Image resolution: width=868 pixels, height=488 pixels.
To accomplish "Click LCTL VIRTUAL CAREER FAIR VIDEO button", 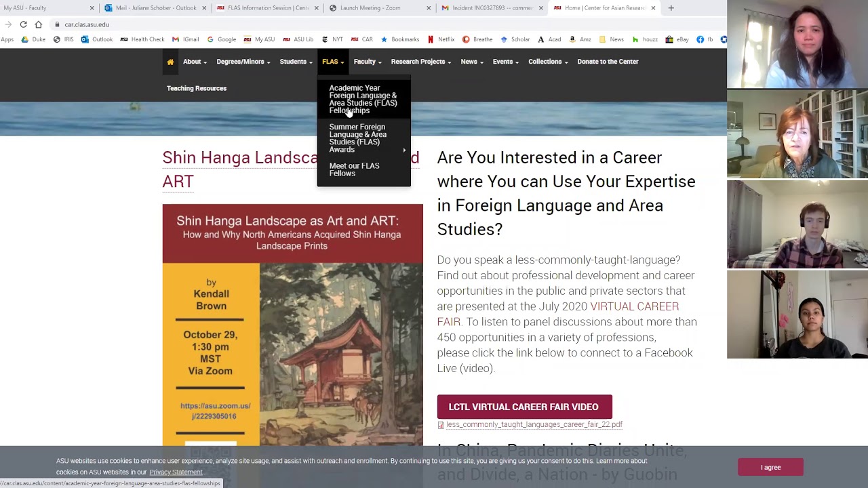I will point(524,407).
